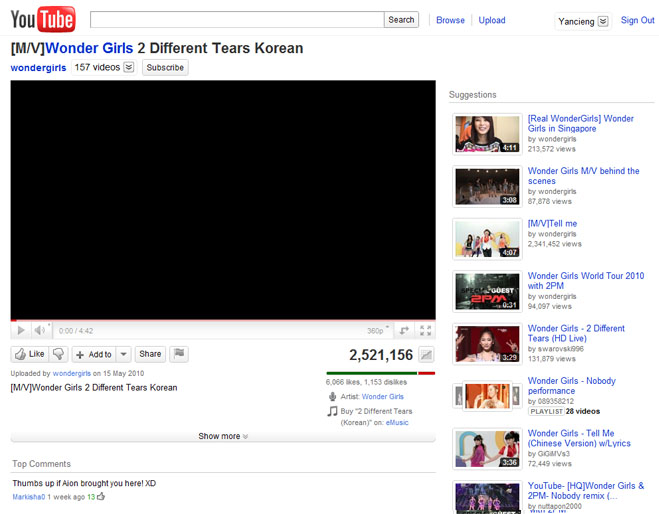Open the Upload page

coord(492,20)
